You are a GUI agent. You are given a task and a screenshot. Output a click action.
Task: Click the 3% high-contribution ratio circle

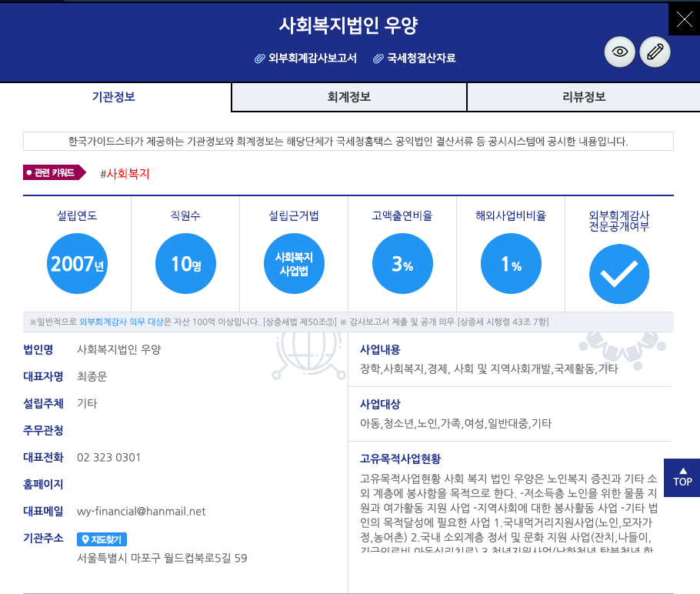(402, 263)
